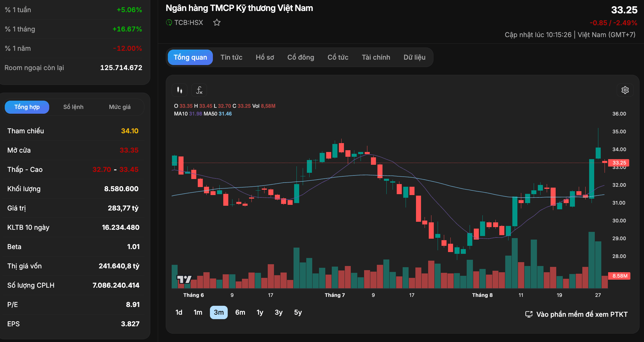Click the % 1 năm value -12.00%

pos(127,48)
